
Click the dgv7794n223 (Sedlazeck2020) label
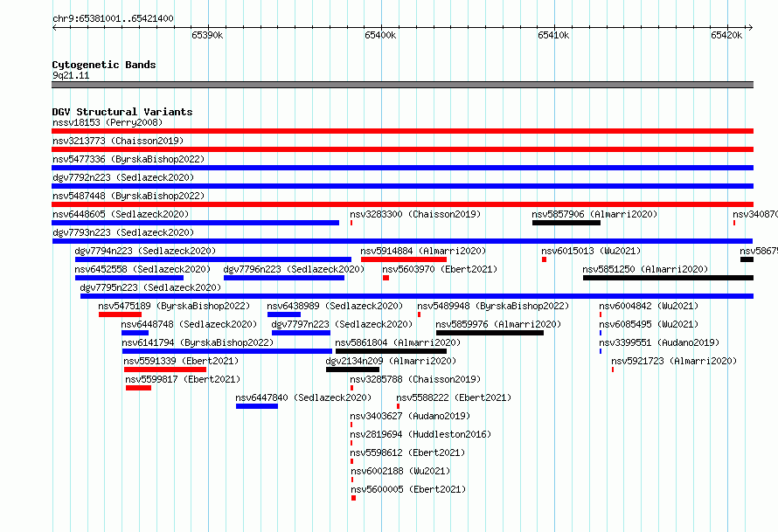pos(145,251)
